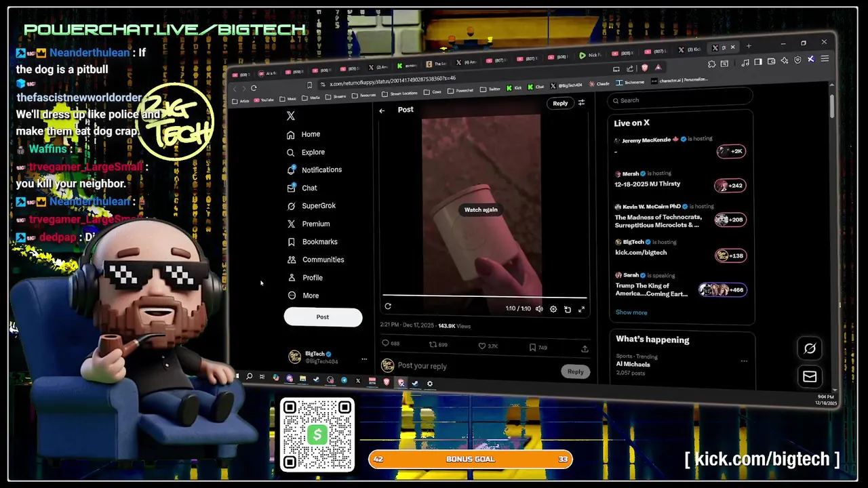
Task: Open Premium in X sidebar
Action: [309, 224]
